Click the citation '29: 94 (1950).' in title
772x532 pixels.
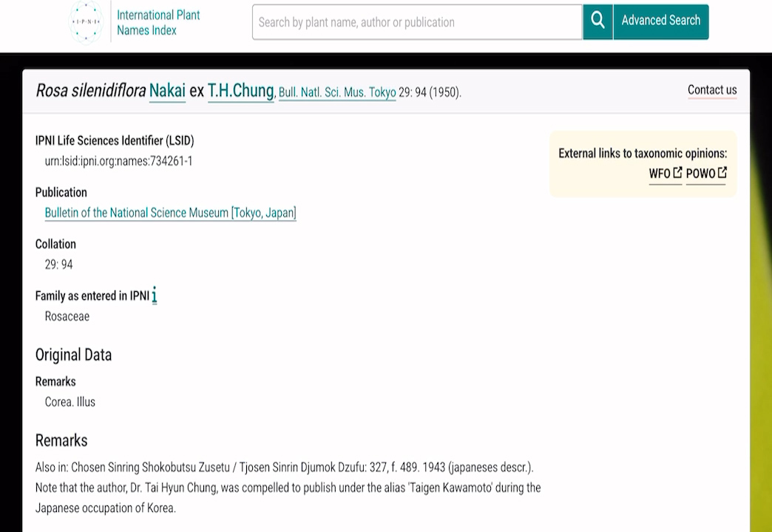430,92
